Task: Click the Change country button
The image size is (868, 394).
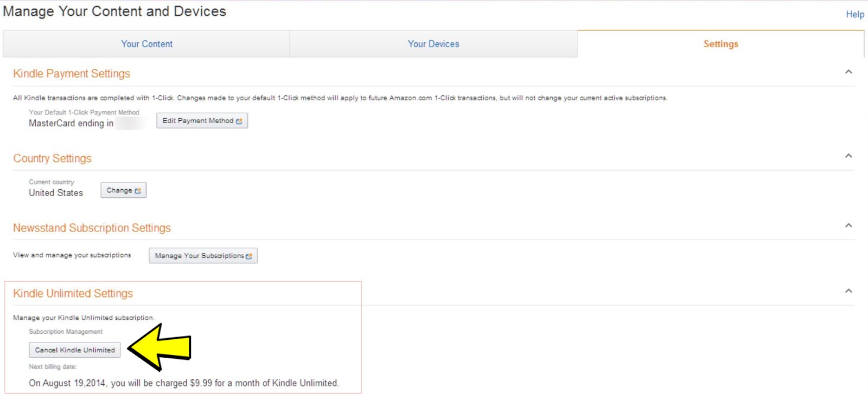Action: pos(124,190)
